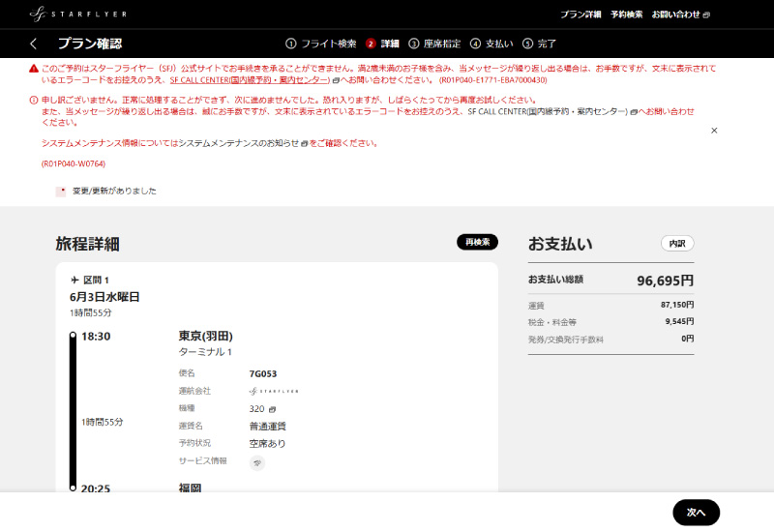Close the error message with the X
This screenshot has width=774, height=532.
click(714, 131)
